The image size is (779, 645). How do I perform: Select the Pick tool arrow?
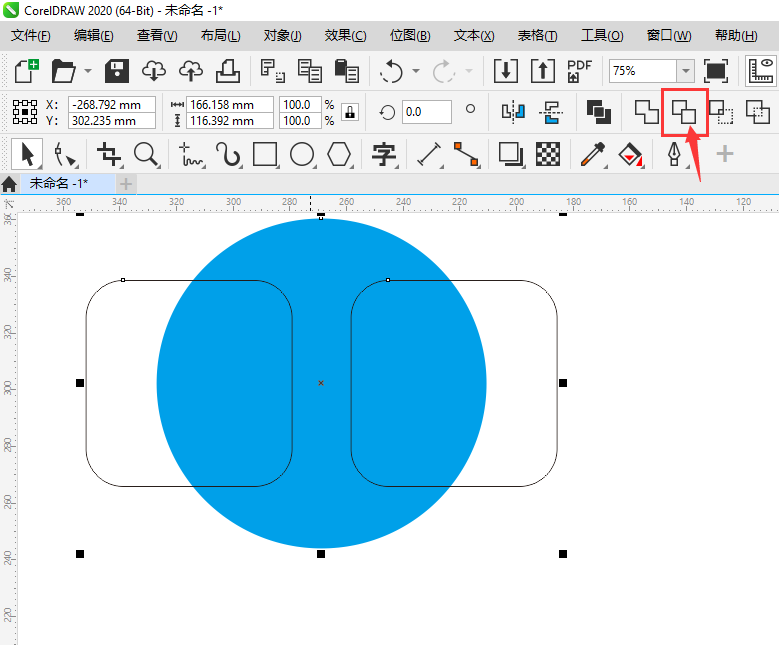(x=27, y=155)
